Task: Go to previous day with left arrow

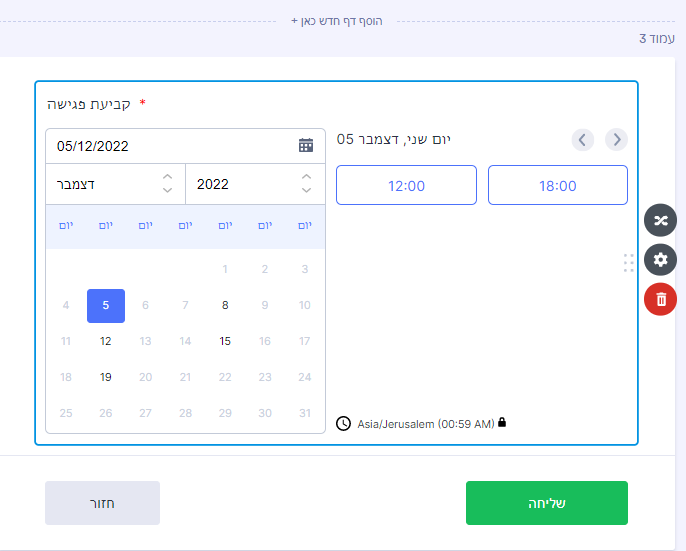Action: pyautogui.click(x=583, y=140)
